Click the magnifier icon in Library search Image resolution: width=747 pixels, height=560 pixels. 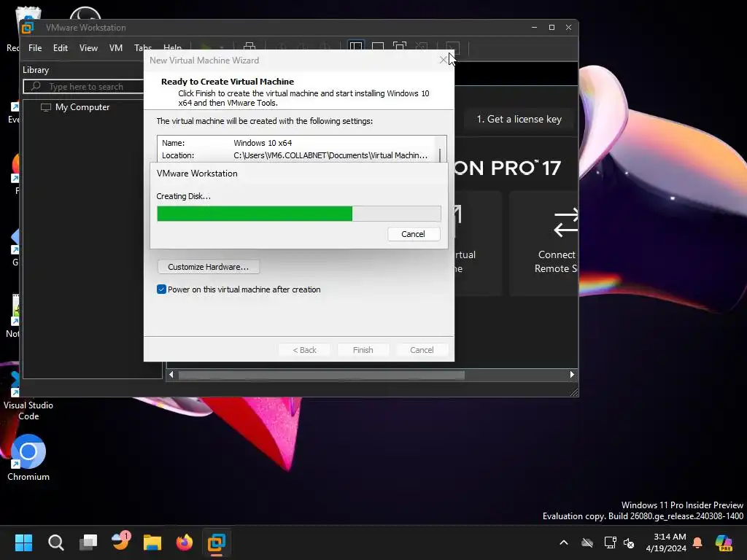[x=36, y=86]
